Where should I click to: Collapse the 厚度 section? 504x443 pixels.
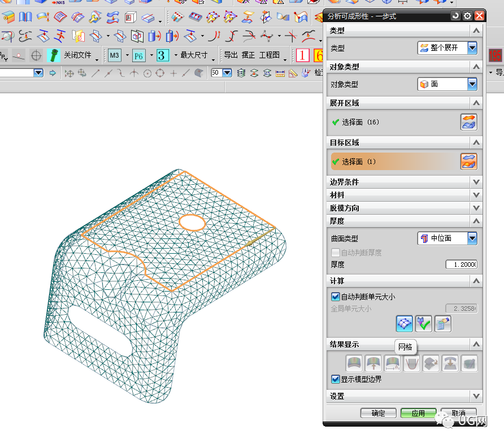coord(476,221)
